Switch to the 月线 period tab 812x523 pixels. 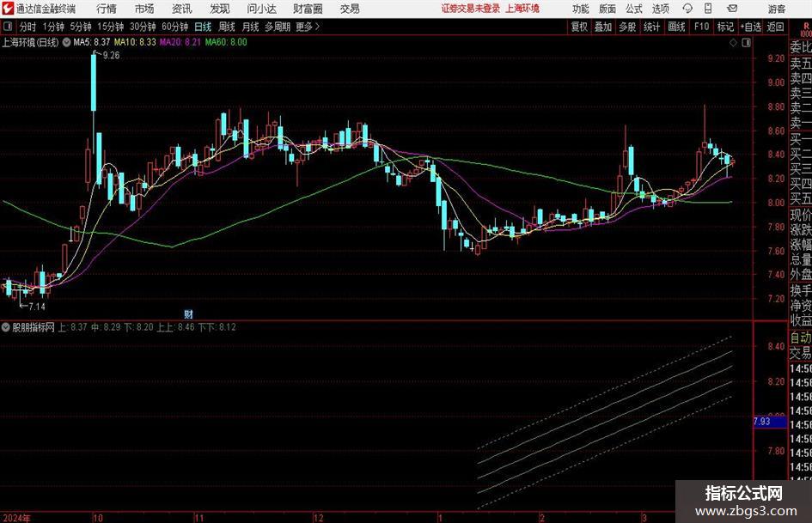251,27
